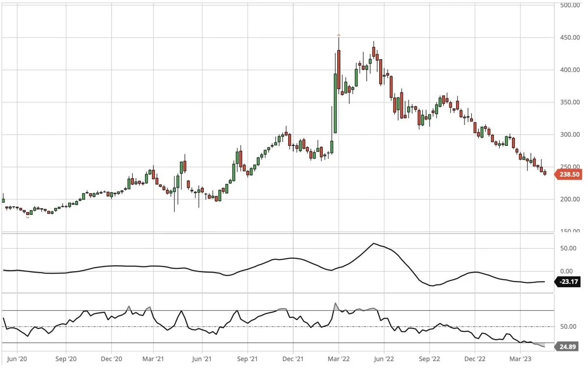Screen dimensions: 588x371
Task: Click the 300.00 price axis label
Action: tap(570, 135)
